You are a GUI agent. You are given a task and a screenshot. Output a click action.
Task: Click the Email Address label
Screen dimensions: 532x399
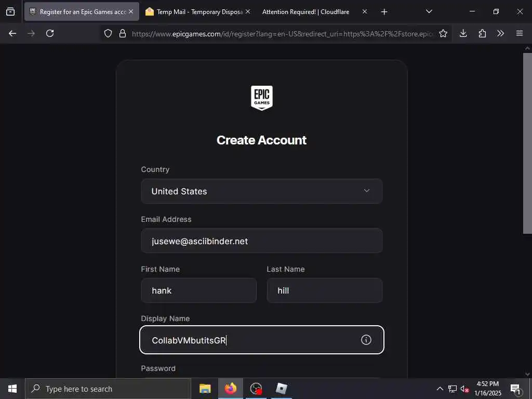166,219
